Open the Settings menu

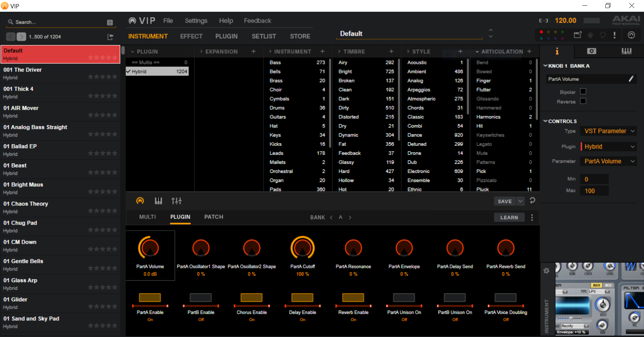196,21
